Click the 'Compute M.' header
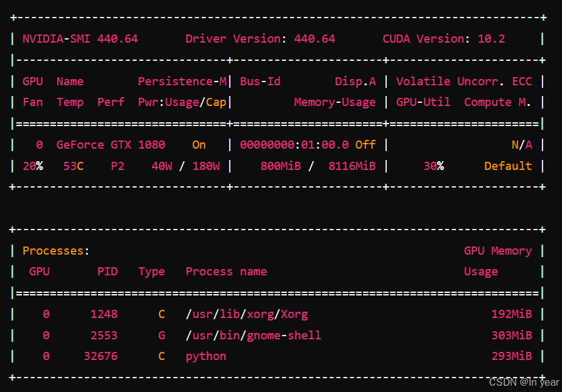The image size is (562, 392). (497, 102)
